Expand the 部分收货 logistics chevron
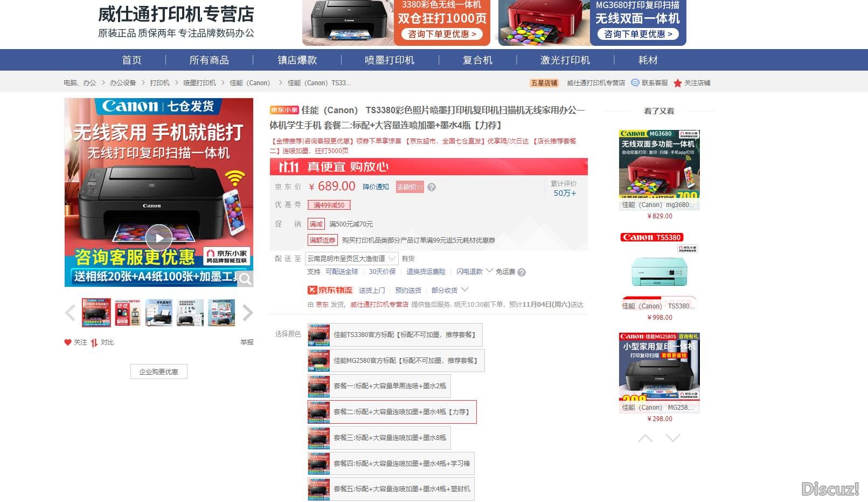This screenshot has width=868, height=502. tap(465, 290)
